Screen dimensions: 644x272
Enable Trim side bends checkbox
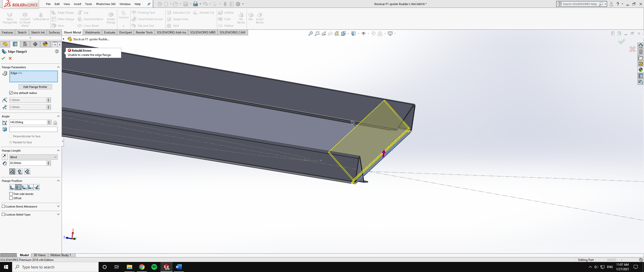click(11, 194)
